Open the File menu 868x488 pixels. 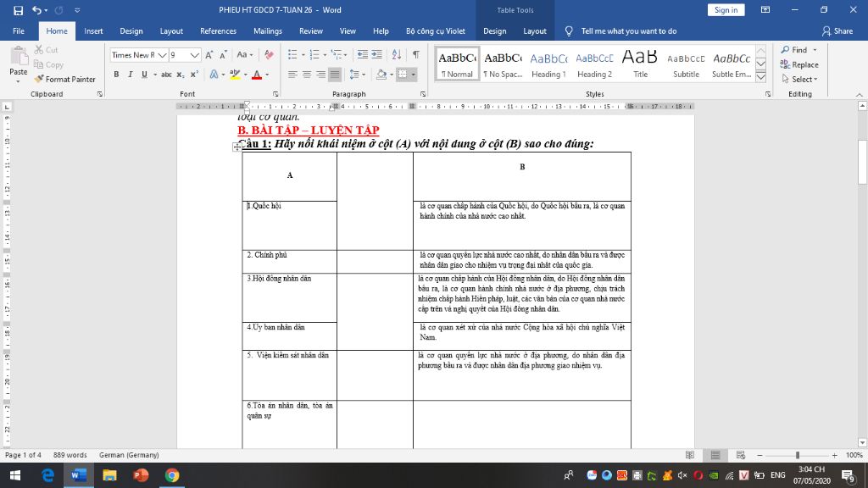(19, 31)
